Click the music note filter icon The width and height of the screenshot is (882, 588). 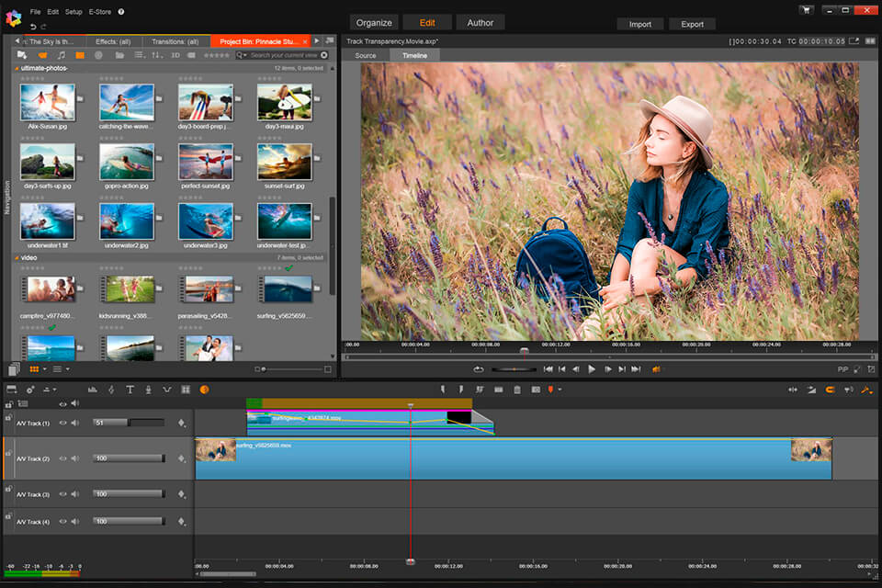62,55
